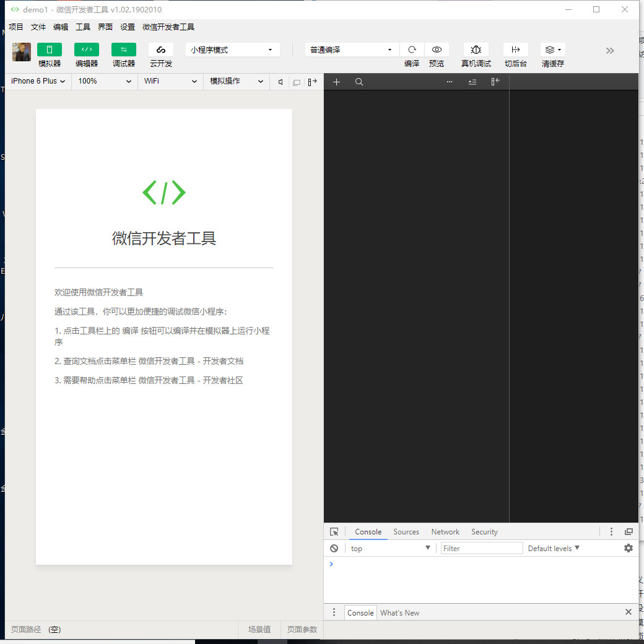
Task: Click the 页面路径 label in the status bar
Action: 26,630
